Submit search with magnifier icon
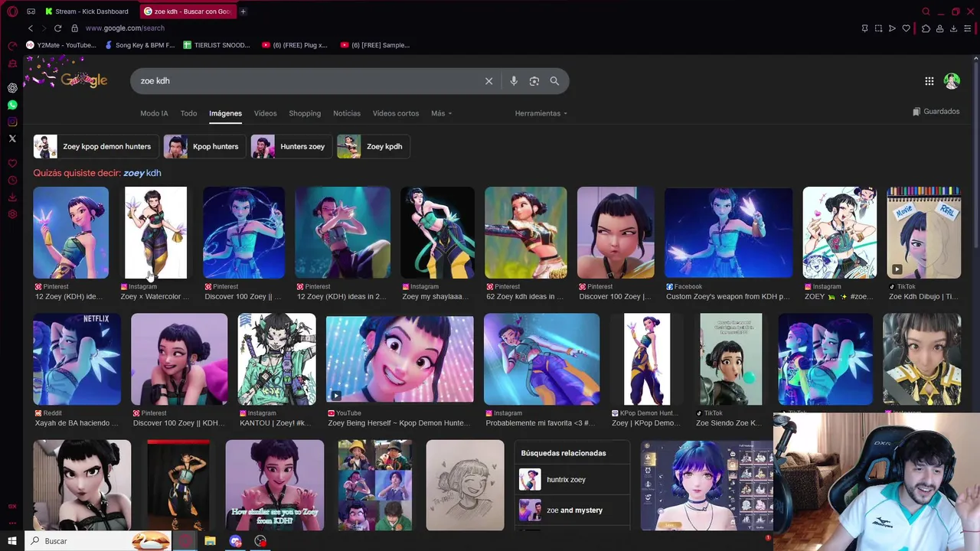This screenshot has height=551, width=980. pos(554,81)
